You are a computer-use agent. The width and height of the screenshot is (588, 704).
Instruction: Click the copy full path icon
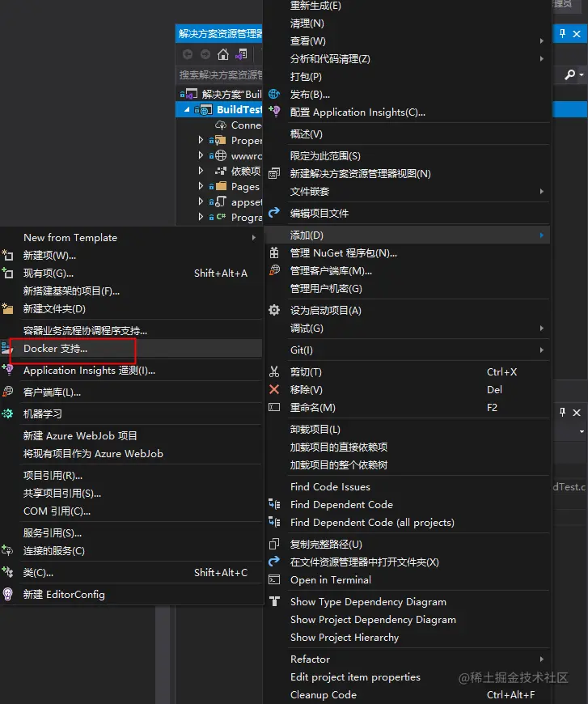pyautogui.click(x=274, y=544)
